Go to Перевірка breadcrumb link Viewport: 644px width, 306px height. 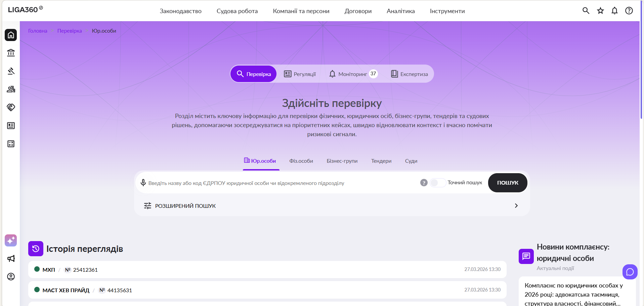(70, 31)
